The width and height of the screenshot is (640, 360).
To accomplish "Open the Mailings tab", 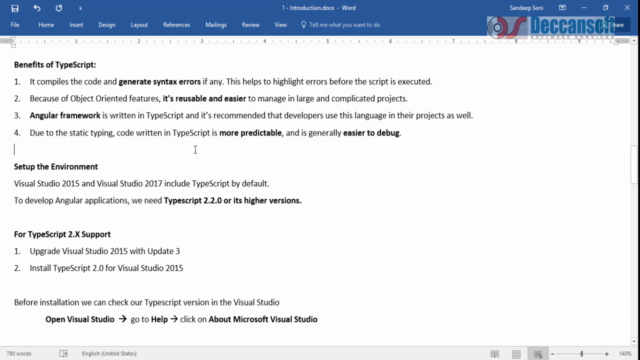I will coord(216,25).
